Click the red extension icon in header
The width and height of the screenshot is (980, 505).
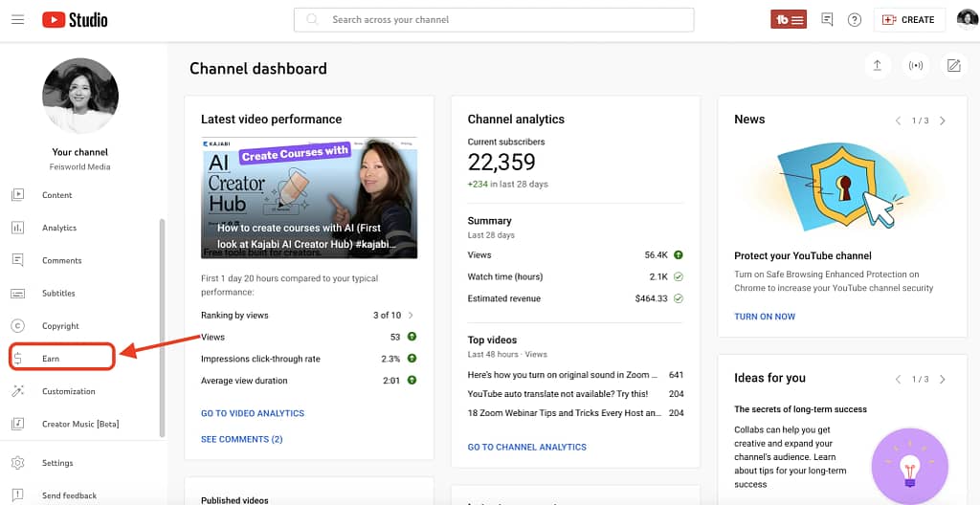[x=790, y=19]
